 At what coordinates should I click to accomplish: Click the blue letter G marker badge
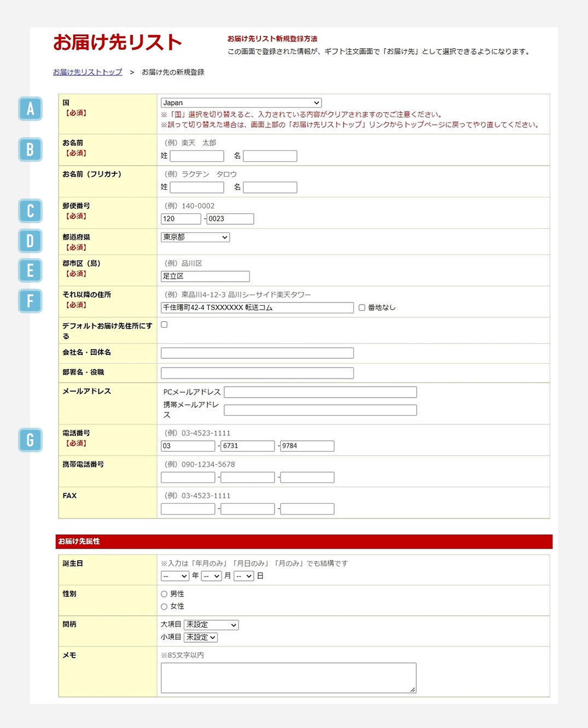tap(30, 440)
